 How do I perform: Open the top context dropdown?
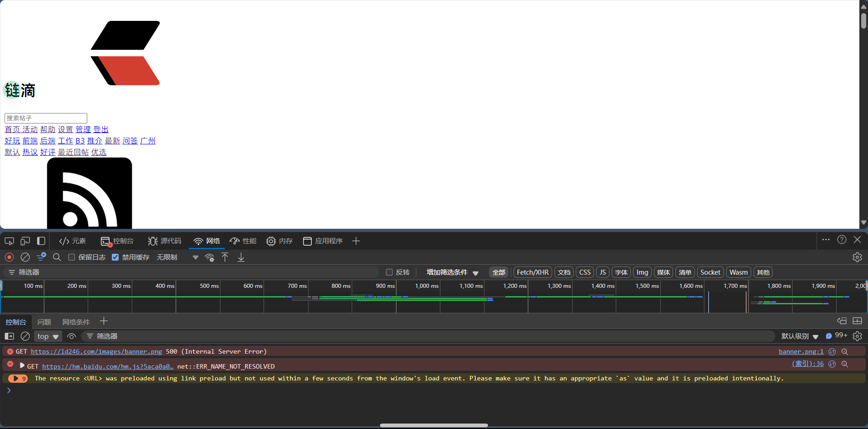click(x=48, y=336)
